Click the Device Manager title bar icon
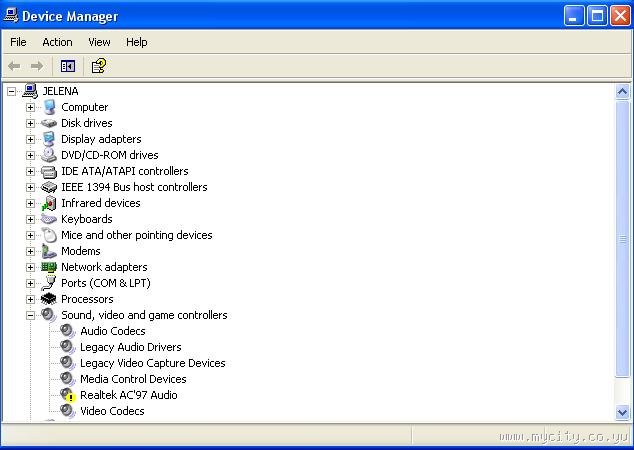634x450 pixels. pos(11,15)
